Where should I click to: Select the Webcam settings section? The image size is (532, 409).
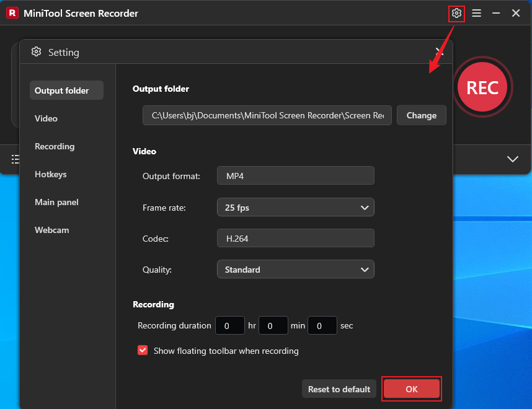coord(52,230)
